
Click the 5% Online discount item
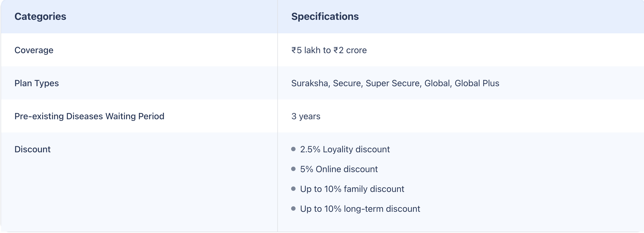point(339,169)
